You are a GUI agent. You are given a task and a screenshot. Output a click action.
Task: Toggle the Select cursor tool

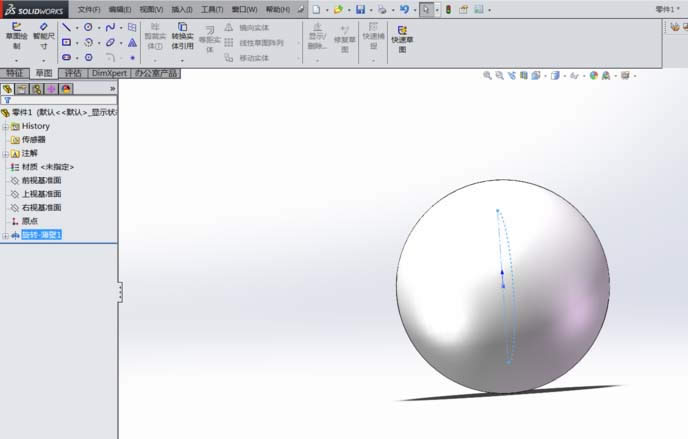coord(426,9)
